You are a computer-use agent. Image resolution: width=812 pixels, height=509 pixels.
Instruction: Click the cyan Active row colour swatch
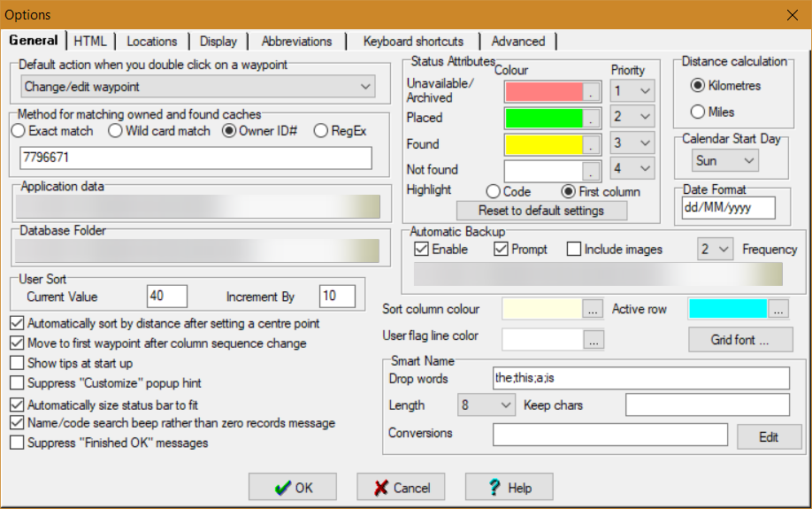728,309
